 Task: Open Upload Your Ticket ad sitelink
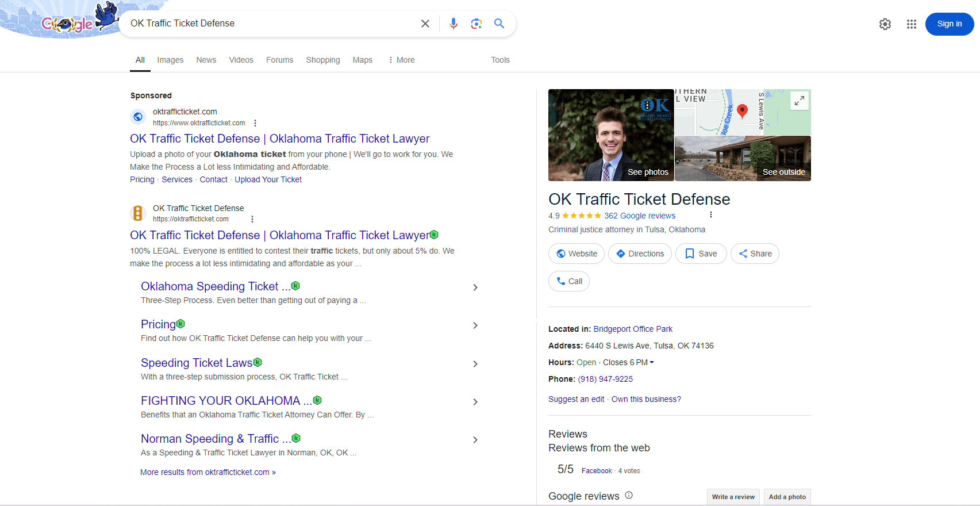point(268,179)
